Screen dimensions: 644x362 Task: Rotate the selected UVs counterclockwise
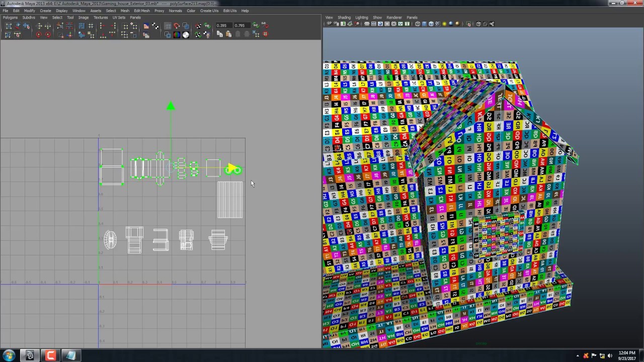click(x=39, y=33)
